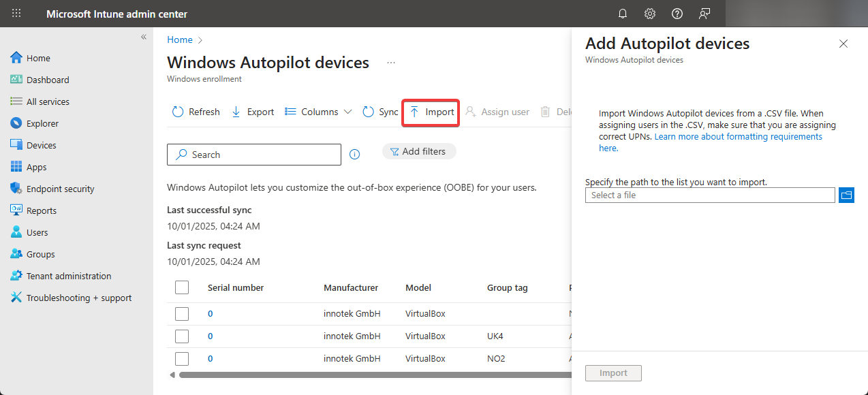The width and height of the screenshot is (868, 395).
Task: Open Endpoint security in sidebar
Action: pyautogui.click(x=60, y=189)
